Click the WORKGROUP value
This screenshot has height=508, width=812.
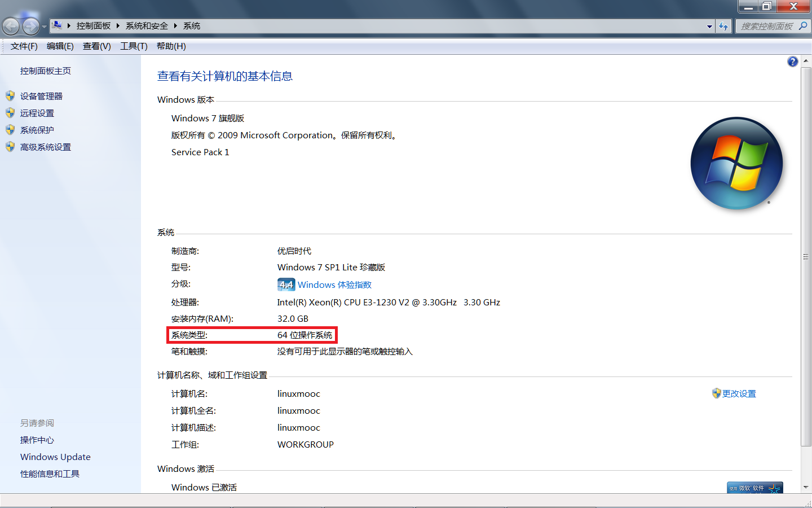click(306, 445)
